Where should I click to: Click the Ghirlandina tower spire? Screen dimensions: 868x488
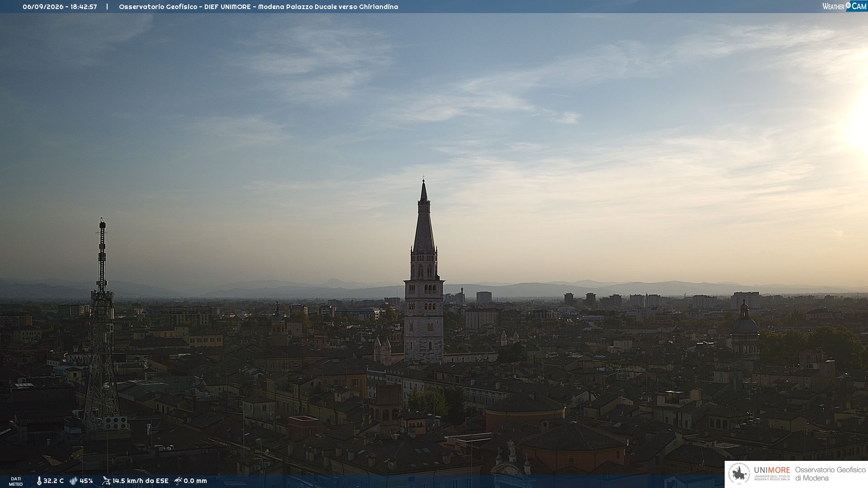pyautogui.click(x=424, y=217)
